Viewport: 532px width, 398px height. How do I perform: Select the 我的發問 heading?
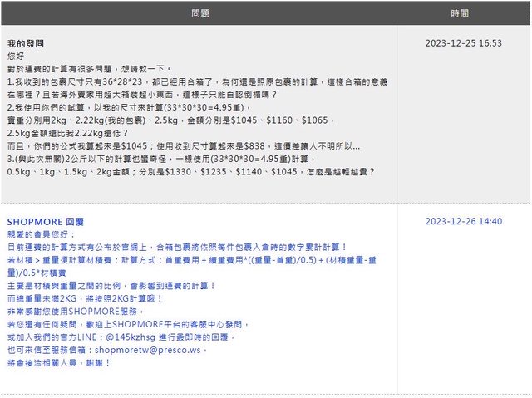[x=26, y=42]
